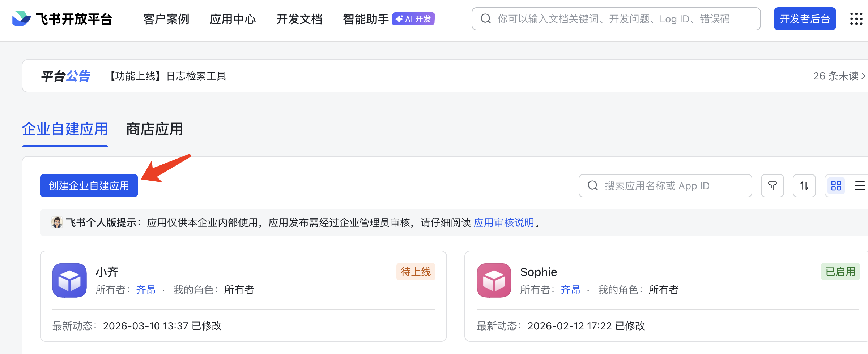Click the sort order arrows icon

[804, 186]
